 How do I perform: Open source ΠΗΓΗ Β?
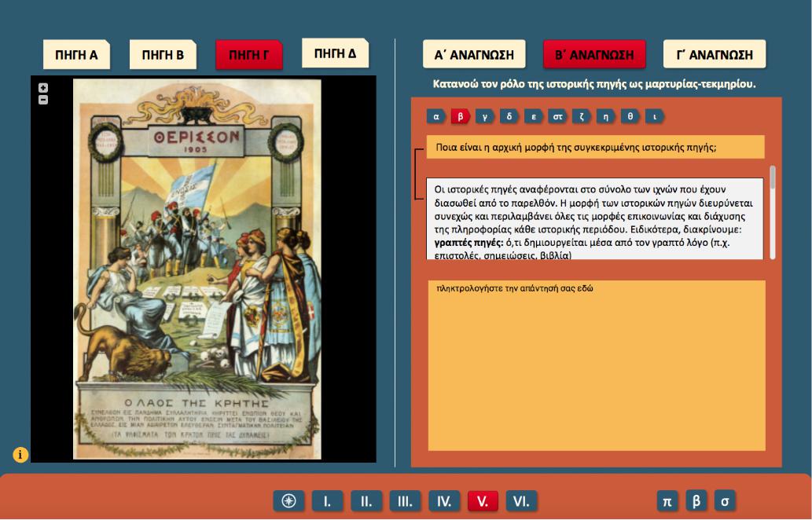163,54
